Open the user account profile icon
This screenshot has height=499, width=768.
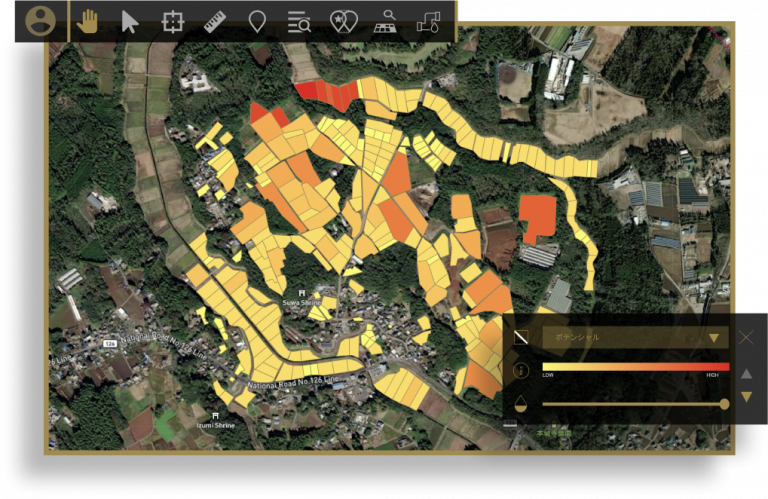point(40,21)
